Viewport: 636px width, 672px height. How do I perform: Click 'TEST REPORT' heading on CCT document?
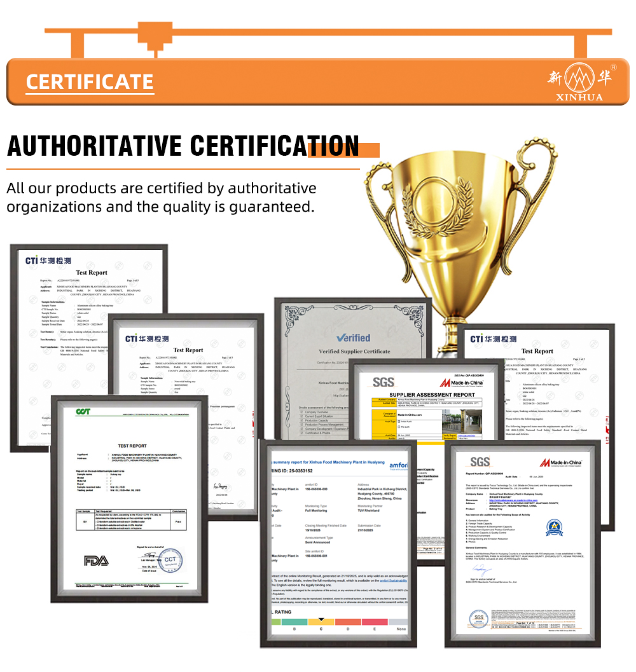click(x=132, y=446)
